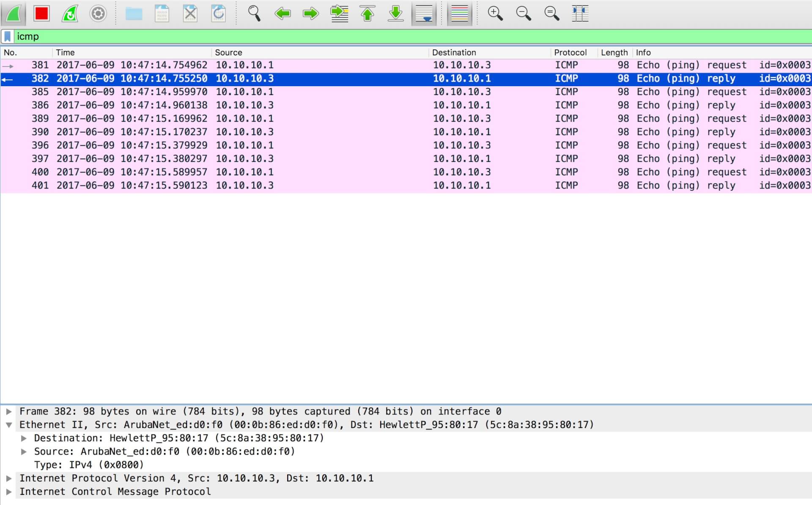Restart the current capture
The width and height of the screenshot is (812, 505).
[x=70, y=14]
